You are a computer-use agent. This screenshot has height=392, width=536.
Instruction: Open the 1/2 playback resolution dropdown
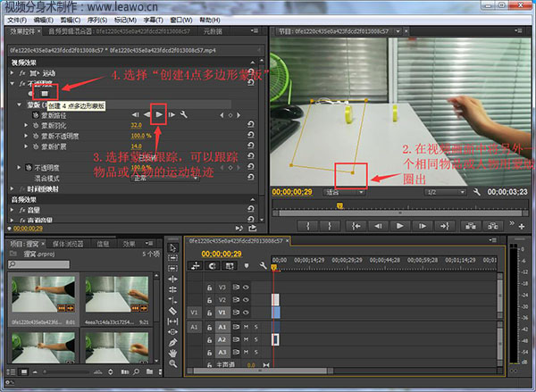[x=445, y=192]
